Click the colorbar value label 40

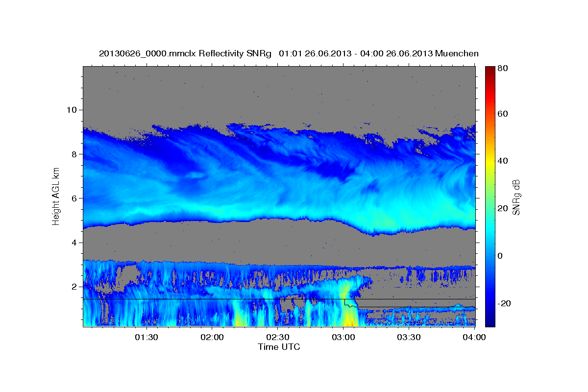[x=504, y=161]
